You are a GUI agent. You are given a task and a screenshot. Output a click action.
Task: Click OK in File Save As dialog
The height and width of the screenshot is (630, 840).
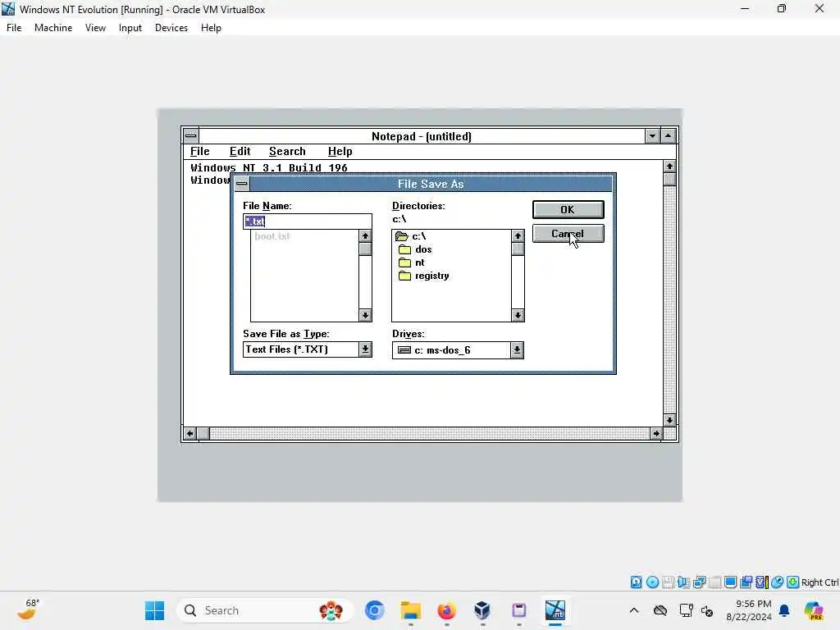click(x=568, y=209)
